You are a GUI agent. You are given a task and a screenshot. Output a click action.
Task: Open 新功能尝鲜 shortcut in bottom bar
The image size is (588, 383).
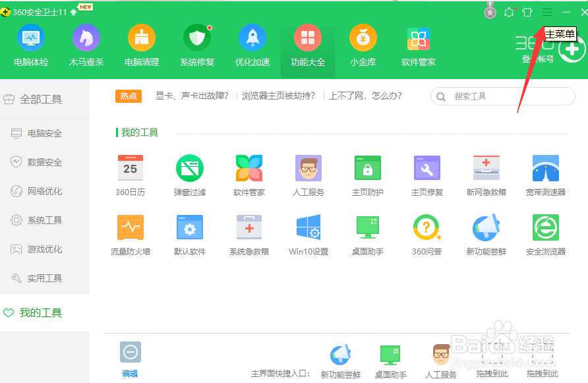click(x=341, y=362)
